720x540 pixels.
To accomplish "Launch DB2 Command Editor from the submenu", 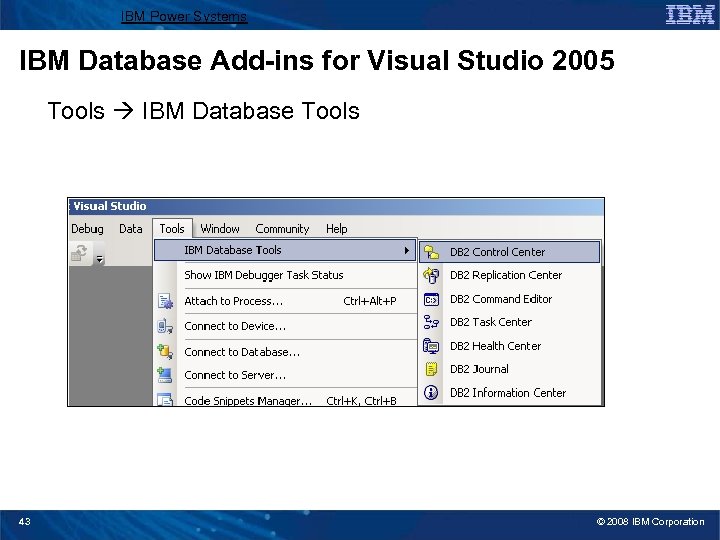I will click(x=510, y=299).
